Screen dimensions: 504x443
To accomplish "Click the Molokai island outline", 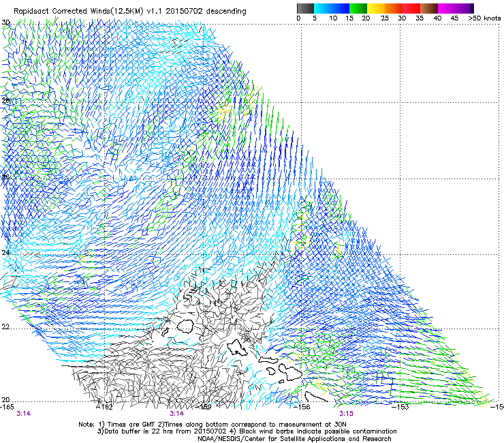I will (x=268, y=360).
